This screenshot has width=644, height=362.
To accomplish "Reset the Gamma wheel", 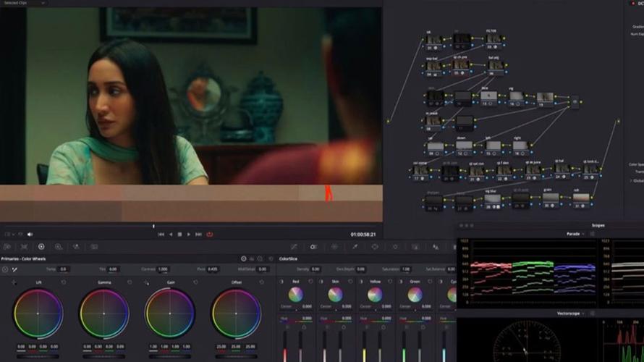I will (x=130, y=282).
